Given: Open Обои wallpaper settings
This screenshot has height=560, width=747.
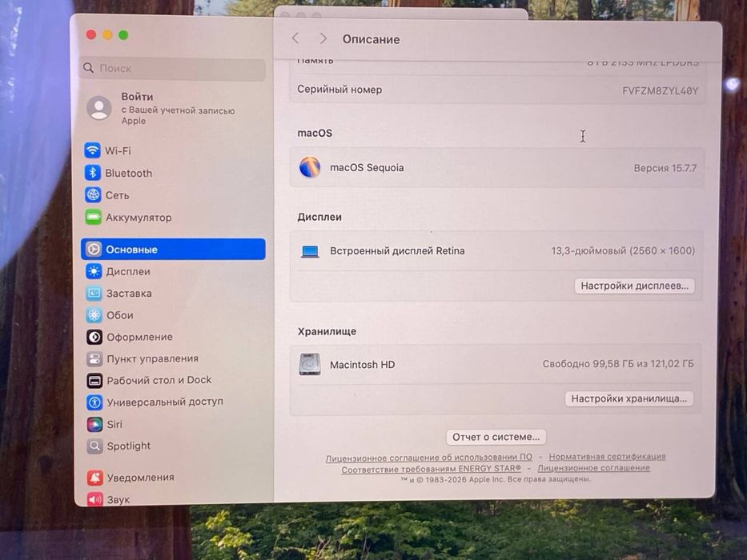Looking at the screenshot, I should point(174,314).
